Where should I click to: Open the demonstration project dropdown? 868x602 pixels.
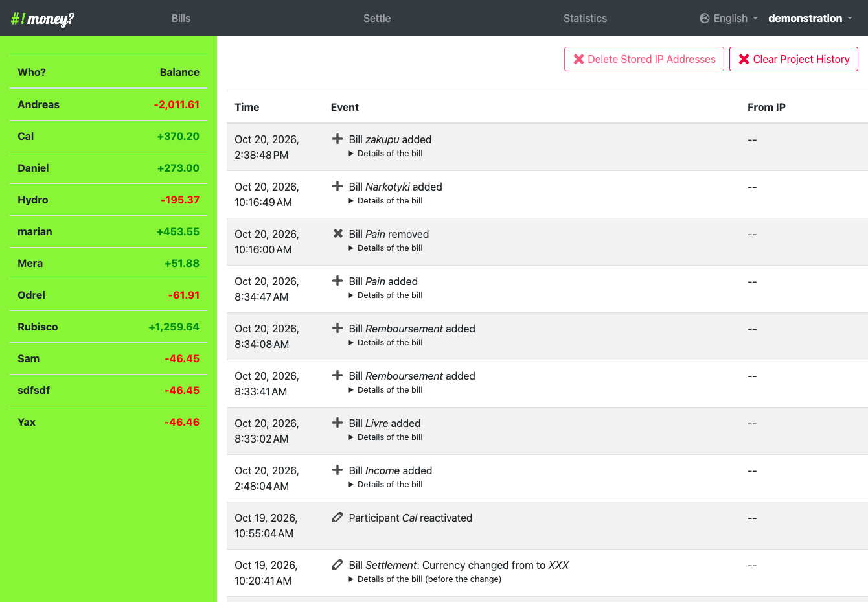click(x=810, y=18)
